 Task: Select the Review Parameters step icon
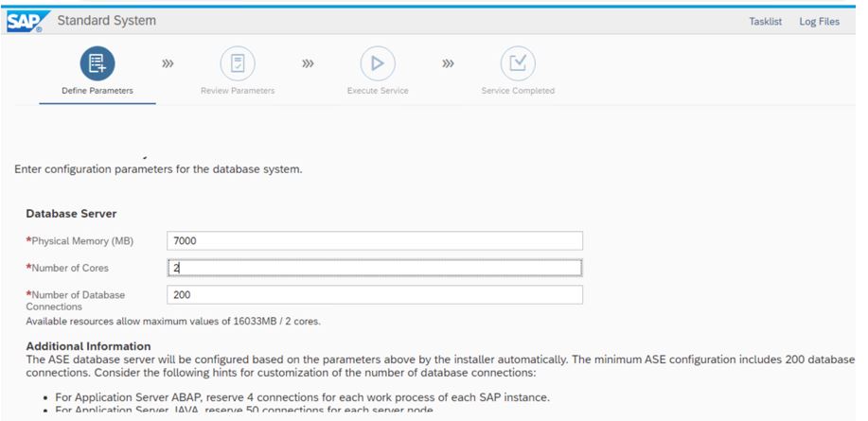pos(238,63)
